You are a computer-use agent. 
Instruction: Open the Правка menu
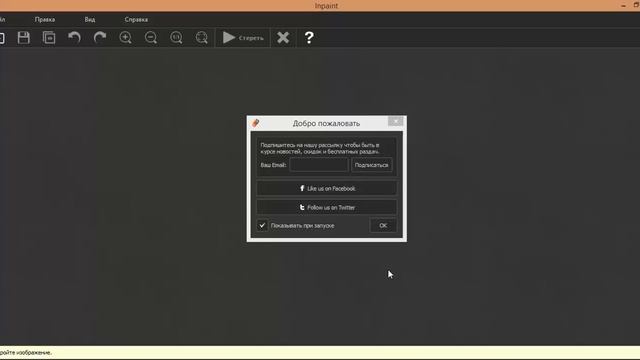45,19
